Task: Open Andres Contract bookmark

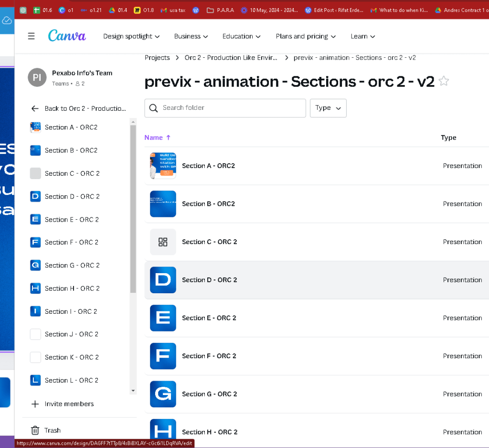Action: (462, 10)
